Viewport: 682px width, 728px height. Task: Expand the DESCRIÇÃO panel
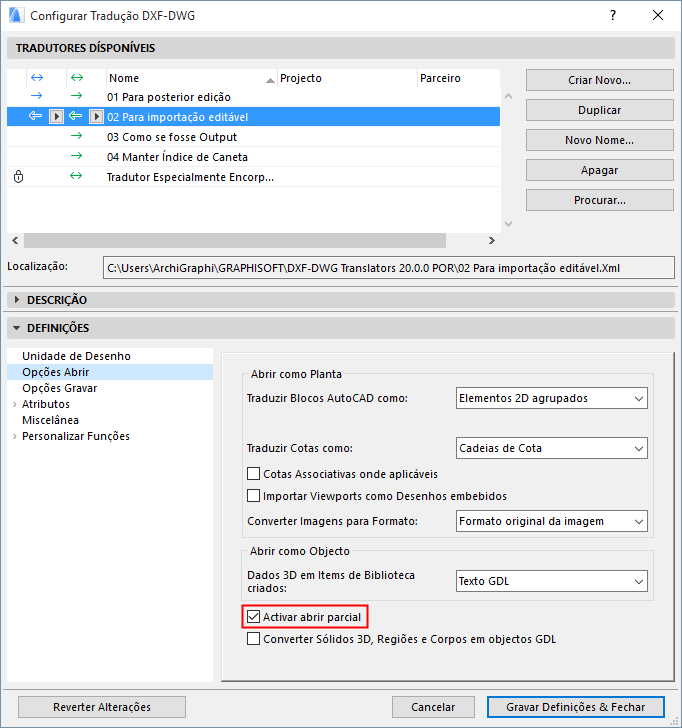coord(17,300)
